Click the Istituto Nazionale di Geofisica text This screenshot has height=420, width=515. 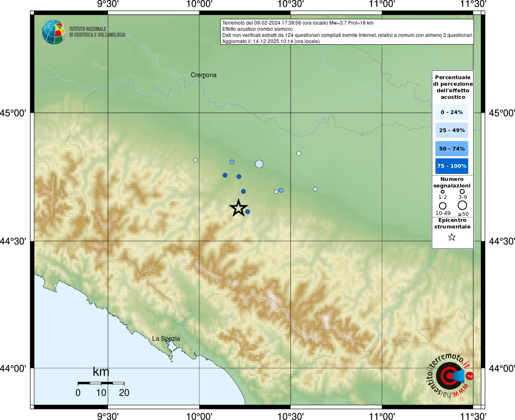[x=97, y=32]
